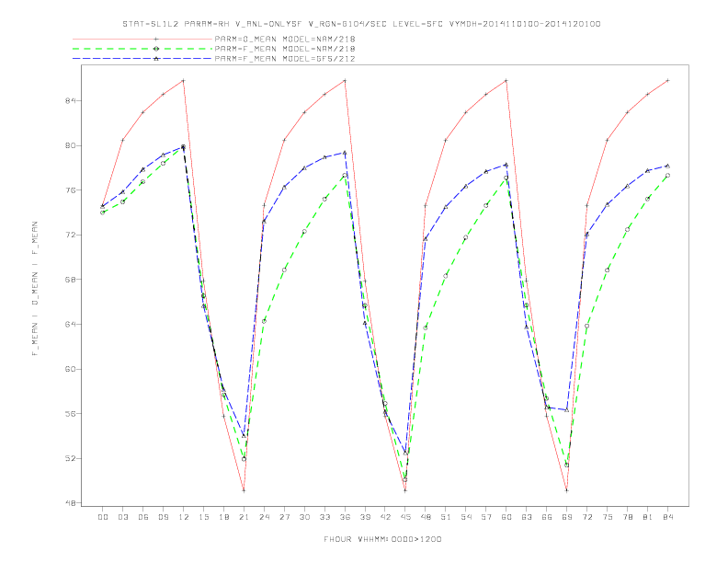
Task: Click x-axis forecast hour label 09
Action: 163,517
